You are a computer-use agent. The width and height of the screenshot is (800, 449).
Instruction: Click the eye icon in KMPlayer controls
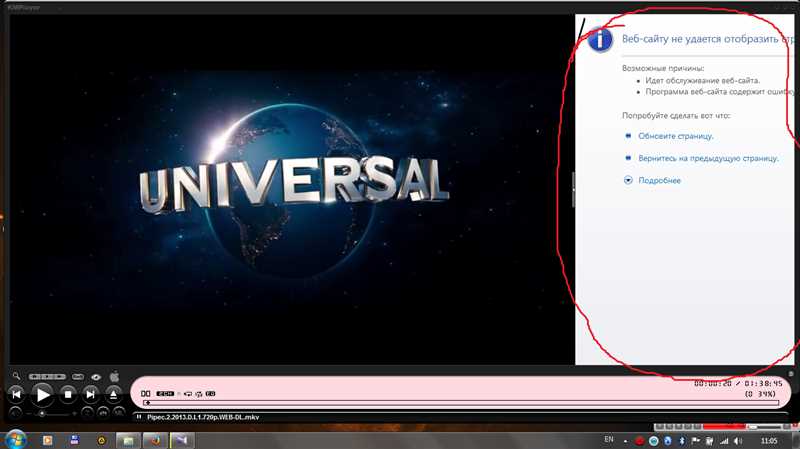click(x=96, y=377)
